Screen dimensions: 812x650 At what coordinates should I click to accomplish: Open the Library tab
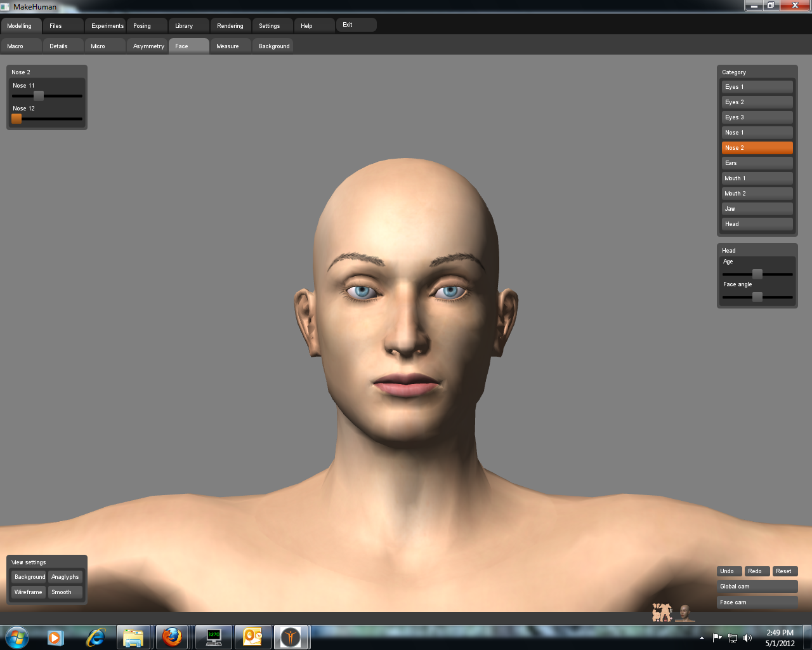click(189, 26)
